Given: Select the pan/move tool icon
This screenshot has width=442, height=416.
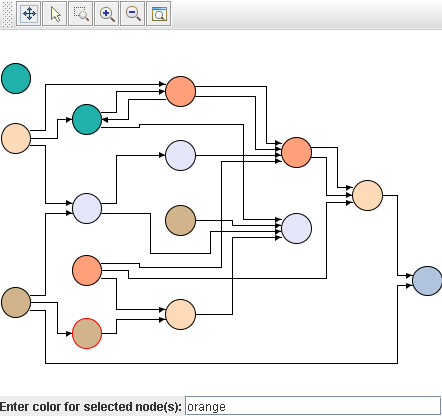Looking at the screenshot, I should click(x=29, y=14).
